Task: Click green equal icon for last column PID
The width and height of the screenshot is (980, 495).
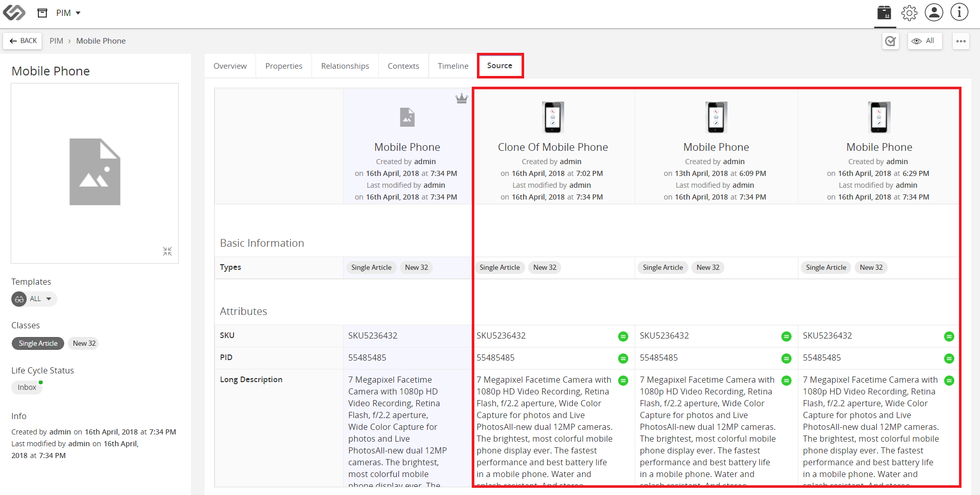Action: click(x=949, y=359)
